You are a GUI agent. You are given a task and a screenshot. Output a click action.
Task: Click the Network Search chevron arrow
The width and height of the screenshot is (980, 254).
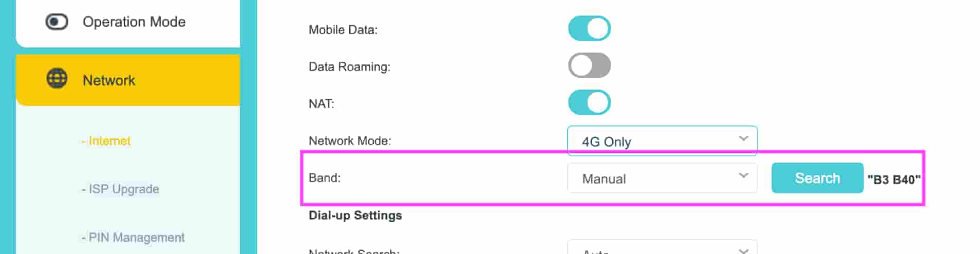743,250
